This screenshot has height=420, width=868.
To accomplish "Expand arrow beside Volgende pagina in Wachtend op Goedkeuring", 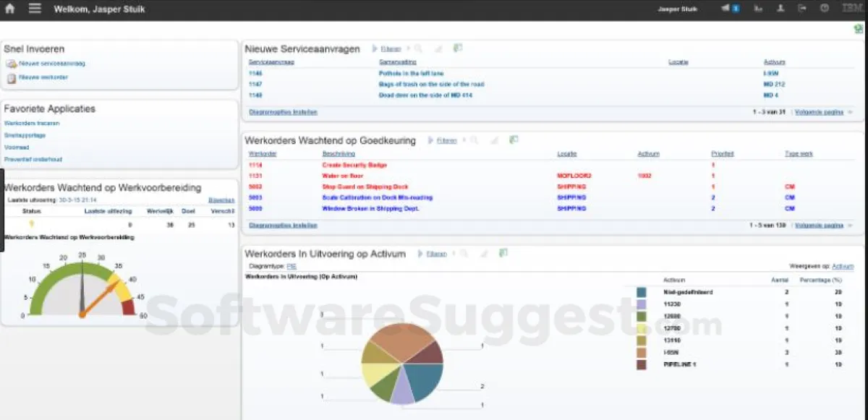I will pos(850,226).
